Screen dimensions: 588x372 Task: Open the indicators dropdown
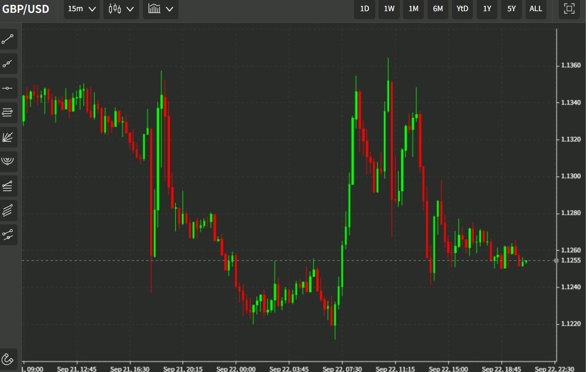[160, 9]
